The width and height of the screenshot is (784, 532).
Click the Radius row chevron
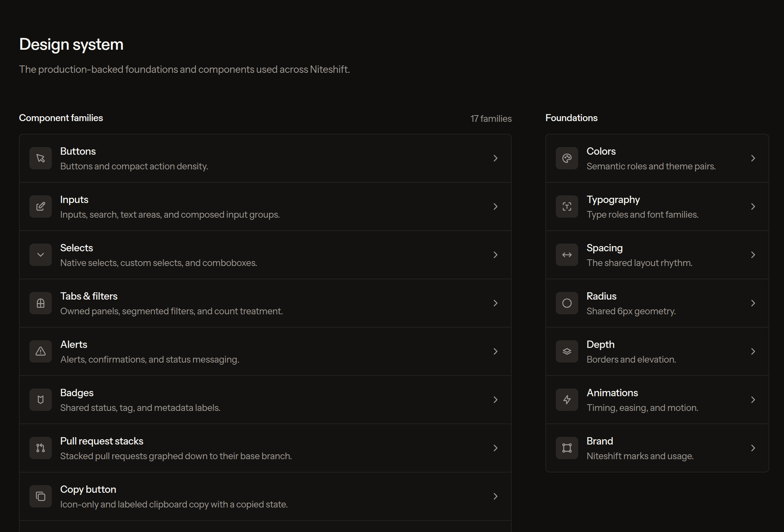point(753,303)
